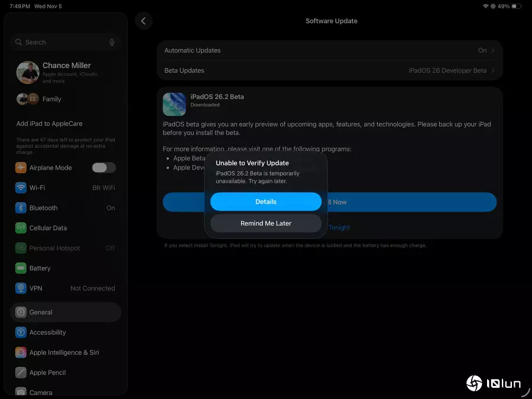Viewport: 532px width, 399px height.
Task: Expand Automatic Updates row
Action: 329,51
